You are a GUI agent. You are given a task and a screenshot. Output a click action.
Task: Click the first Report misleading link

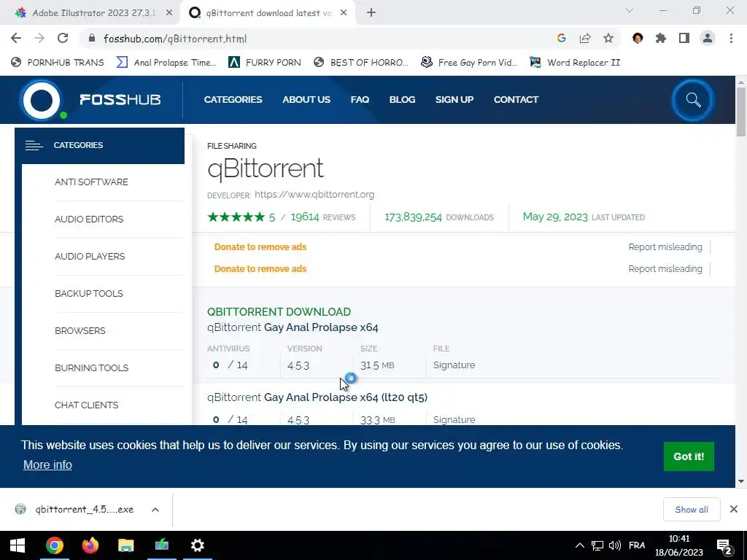[x=665, y=246]
